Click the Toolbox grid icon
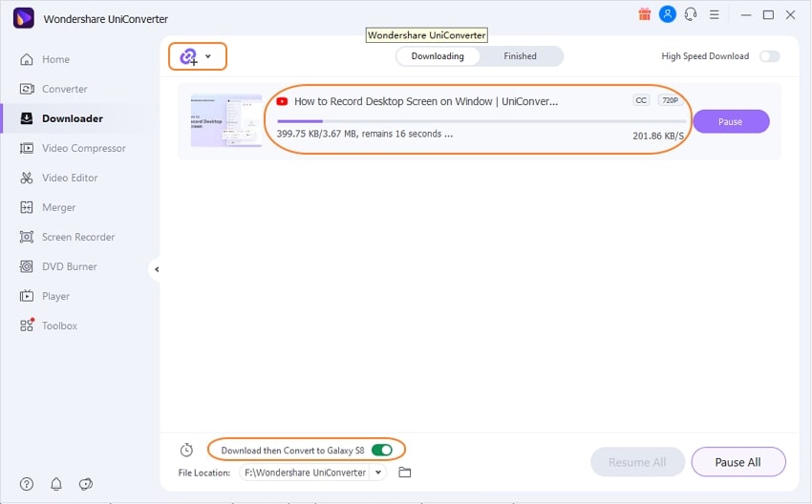Image resolution: width=812 pixels, height=504 pixels. tap(27, 325)
